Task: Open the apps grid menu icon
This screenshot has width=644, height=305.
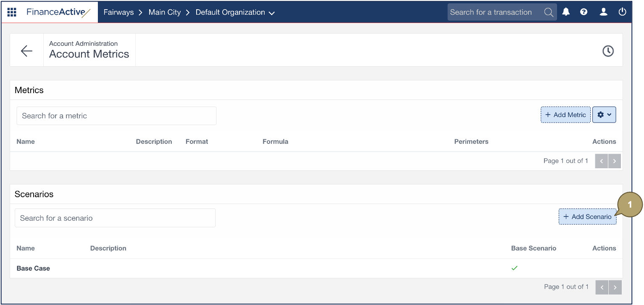Action: coord(12,12)
